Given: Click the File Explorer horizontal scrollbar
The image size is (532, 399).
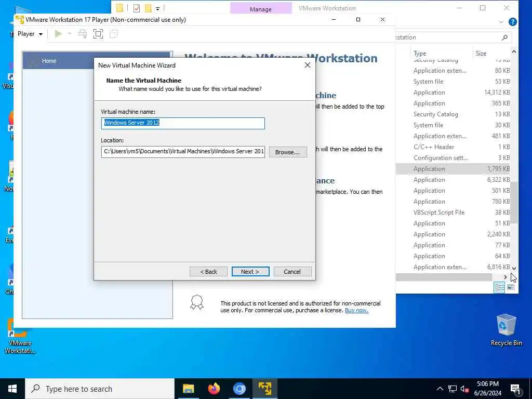Looking at the screenshot, I should point(444,277).
